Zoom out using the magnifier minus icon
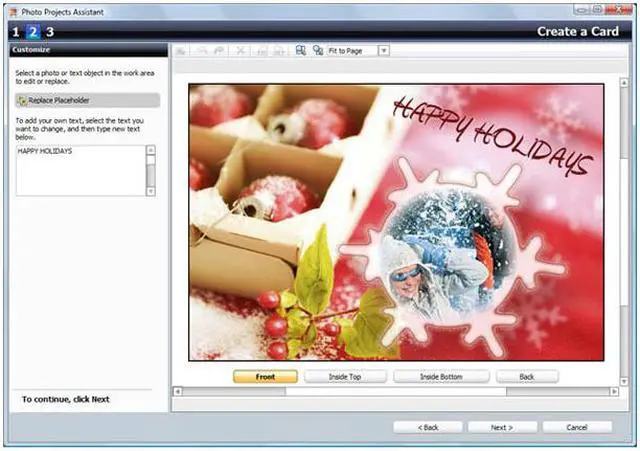This screenshot has height=451, width=640. [318, 50]
